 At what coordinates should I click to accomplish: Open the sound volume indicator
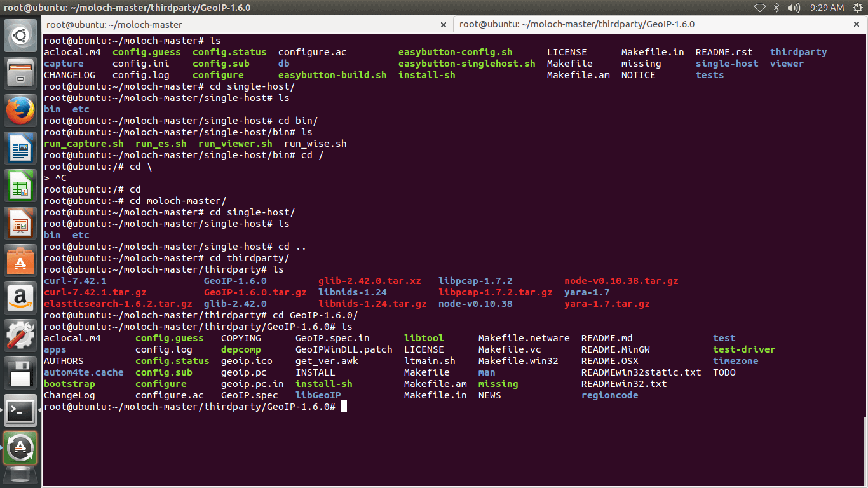(x=794, y=8)
